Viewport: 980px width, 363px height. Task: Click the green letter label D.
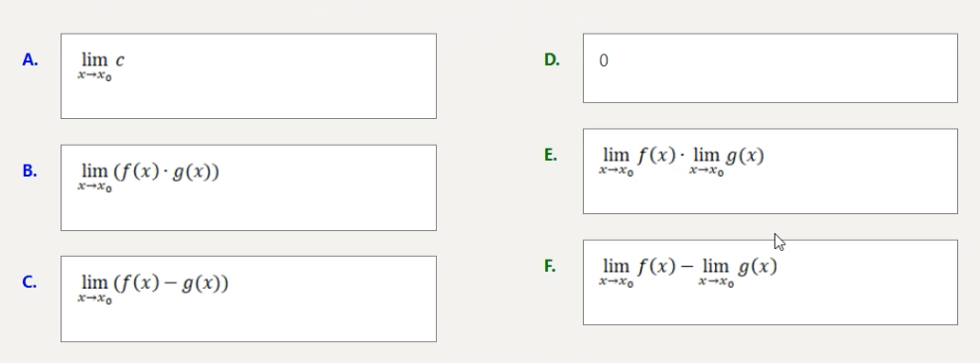click(552, 60)
